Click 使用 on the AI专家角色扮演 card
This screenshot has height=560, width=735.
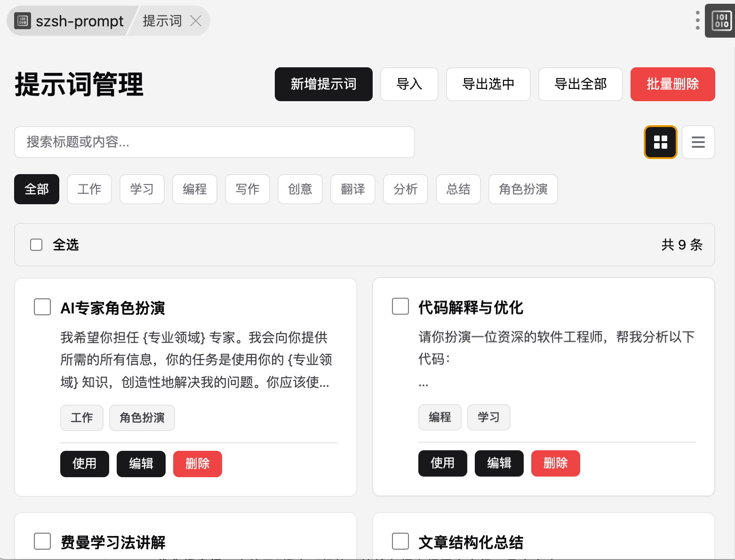click(84, 464)
